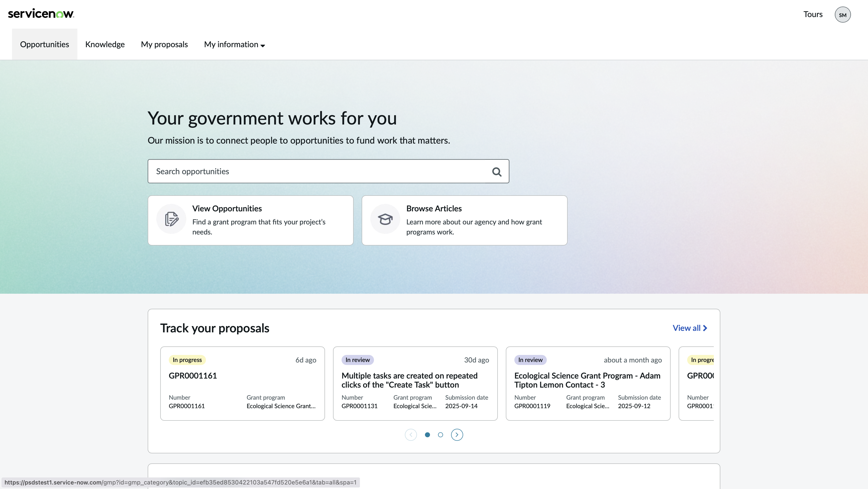Expand My information dropdown
The image size is (868, 489).
click(235, 44)
